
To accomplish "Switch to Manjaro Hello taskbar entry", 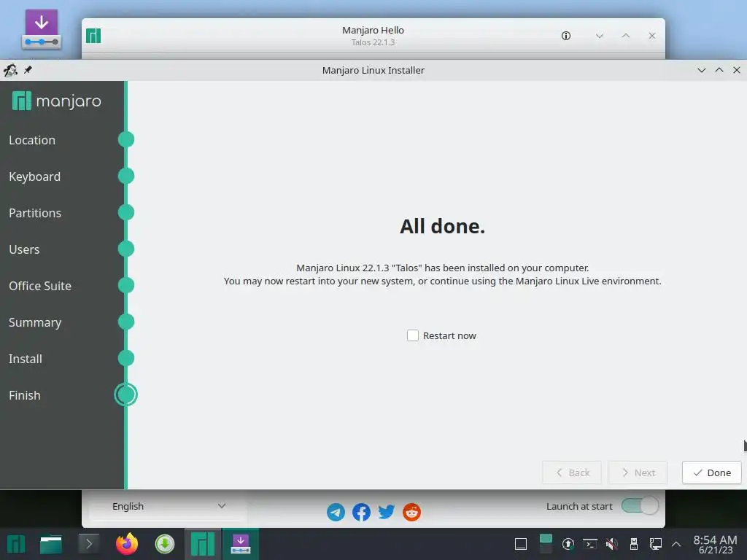I will coord(203,544).
